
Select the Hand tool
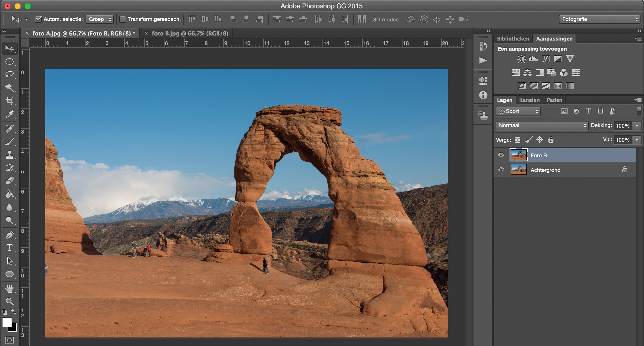tap(10, 289)
